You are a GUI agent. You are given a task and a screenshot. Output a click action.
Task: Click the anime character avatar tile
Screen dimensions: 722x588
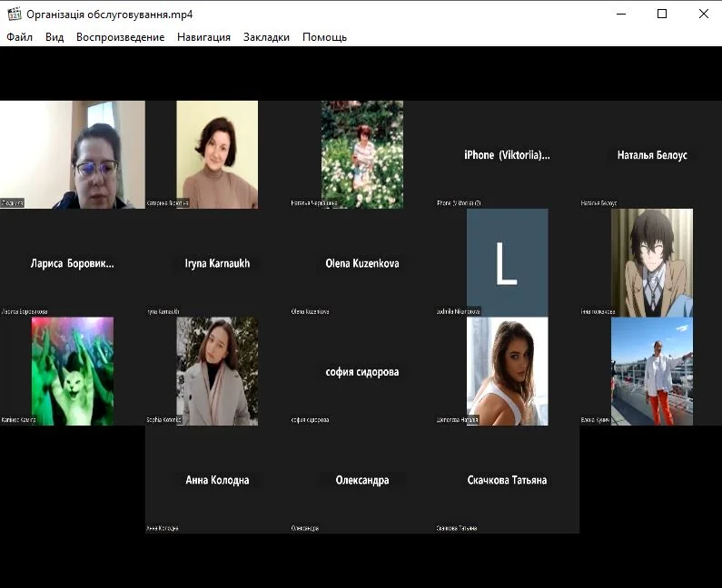pos(651,262)
